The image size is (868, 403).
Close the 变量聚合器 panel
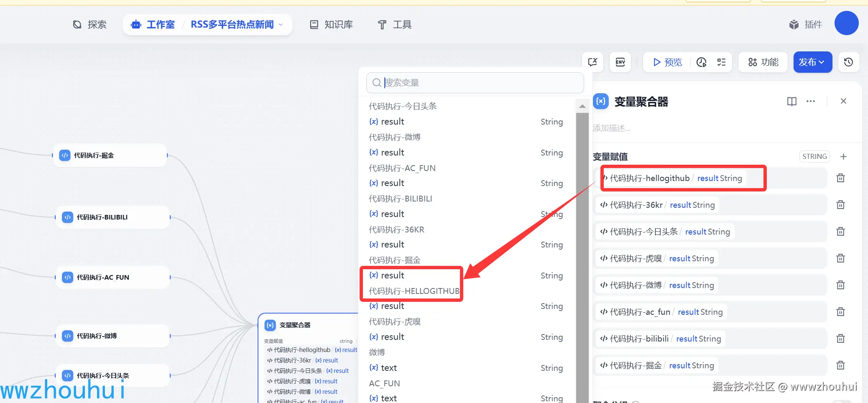click(x=843, y=101)
